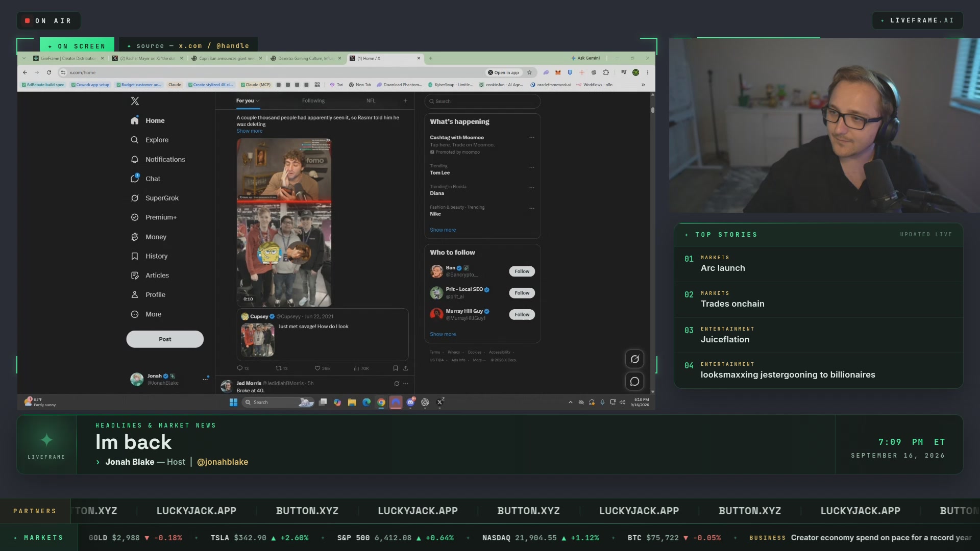Image resolution: width=980 pixels, height=551 pixels.
Task: Open options for Tom Lee trend
Action: pyautogui.click(x=532, y=167)
